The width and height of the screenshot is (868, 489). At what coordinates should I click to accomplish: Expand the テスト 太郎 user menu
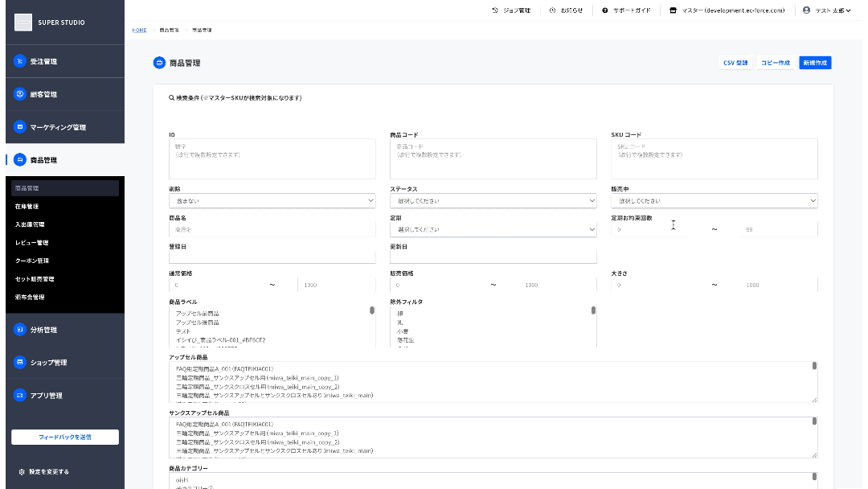(x=833, y=10)
